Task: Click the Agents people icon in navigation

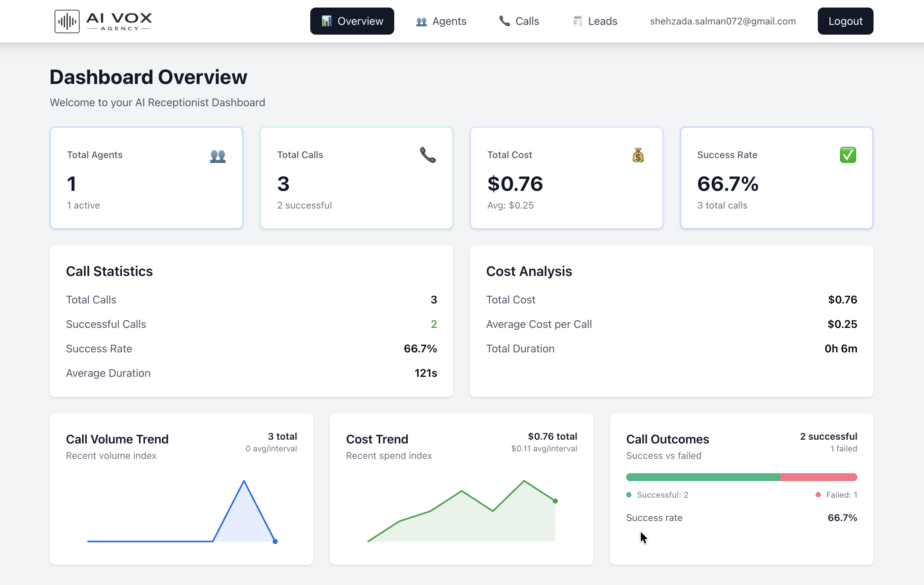Action: [x=421, y=22]
